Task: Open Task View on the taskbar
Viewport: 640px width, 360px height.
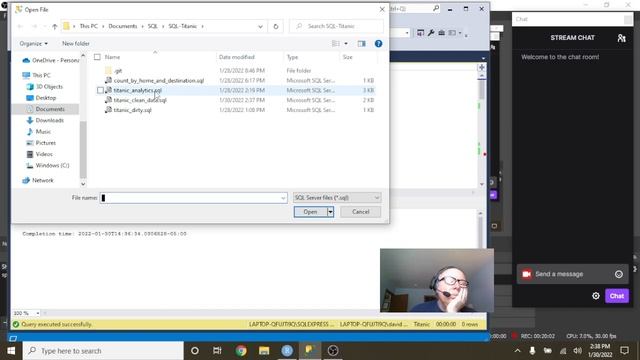Action: pos(217,351)
